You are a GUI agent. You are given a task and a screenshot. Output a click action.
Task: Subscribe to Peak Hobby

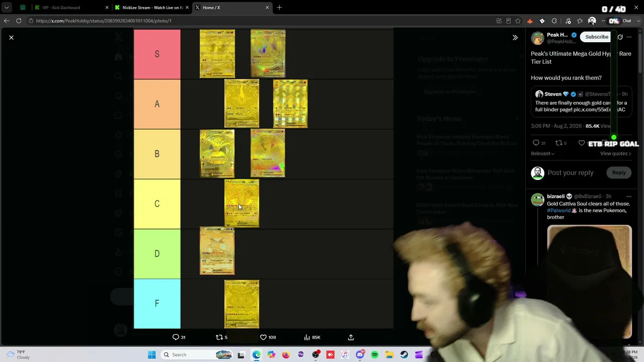pyautogui.click(x=597, y=37)
